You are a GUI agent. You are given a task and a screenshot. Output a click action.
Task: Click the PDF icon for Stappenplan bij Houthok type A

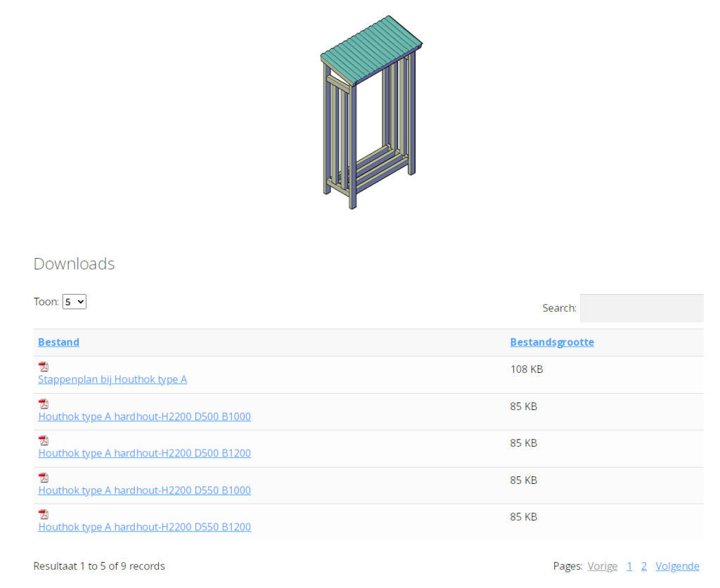click(x=44, y=366)
